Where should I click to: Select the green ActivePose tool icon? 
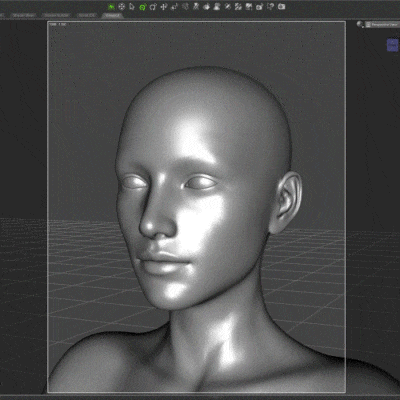click(x=111, y=6)
